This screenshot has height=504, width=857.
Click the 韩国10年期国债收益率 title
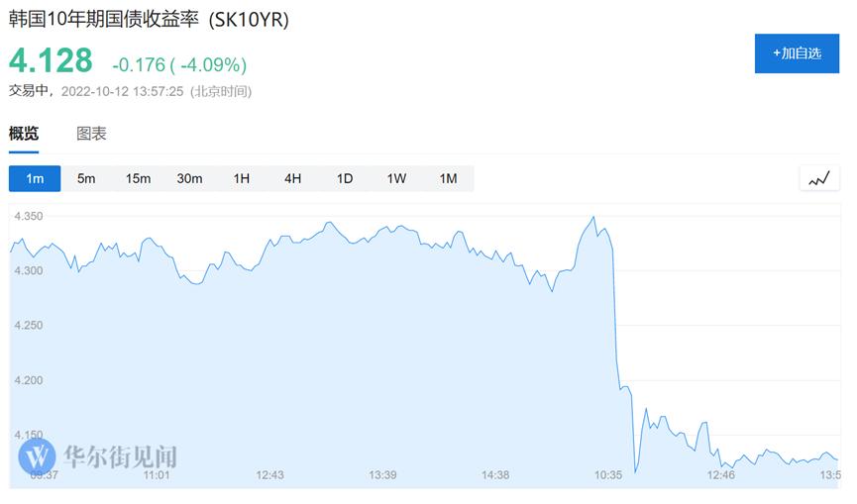[149, 21]
